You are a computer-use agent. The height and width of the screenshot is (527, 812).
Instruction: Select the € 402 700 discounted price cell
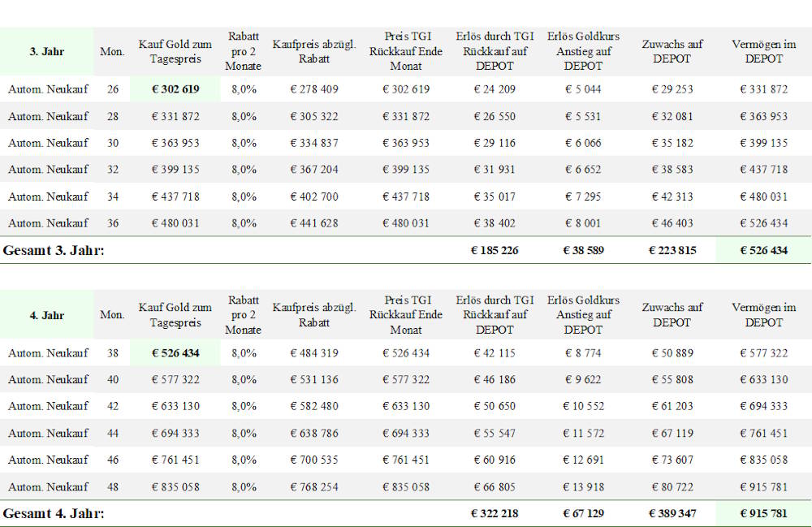click(314, 197)
